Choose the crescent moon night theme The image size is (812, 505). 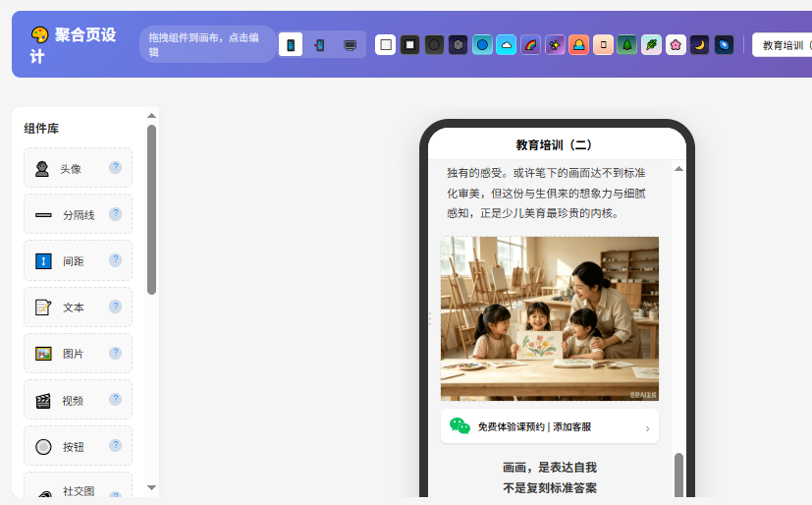pyautogui.click(x=700, y=45)
